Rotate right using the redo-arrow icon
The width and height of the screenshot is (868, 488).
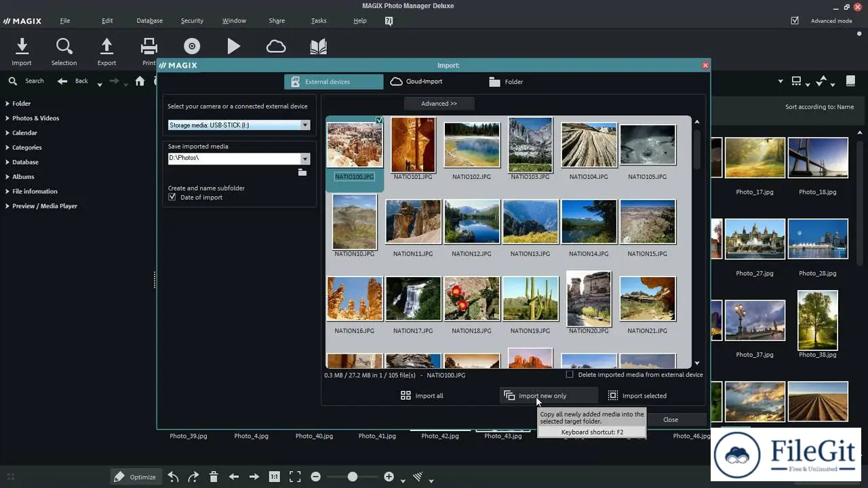coord(193,476)
